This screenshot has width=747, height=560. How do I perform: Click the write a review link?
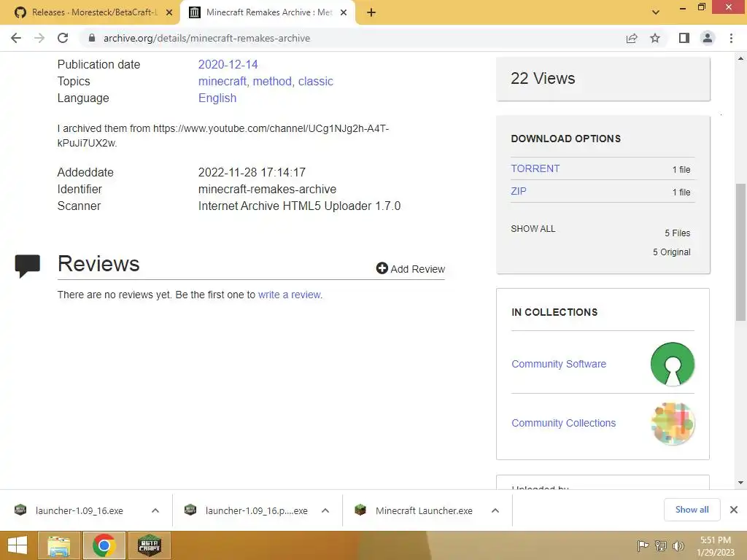click(x=289, y=295)
